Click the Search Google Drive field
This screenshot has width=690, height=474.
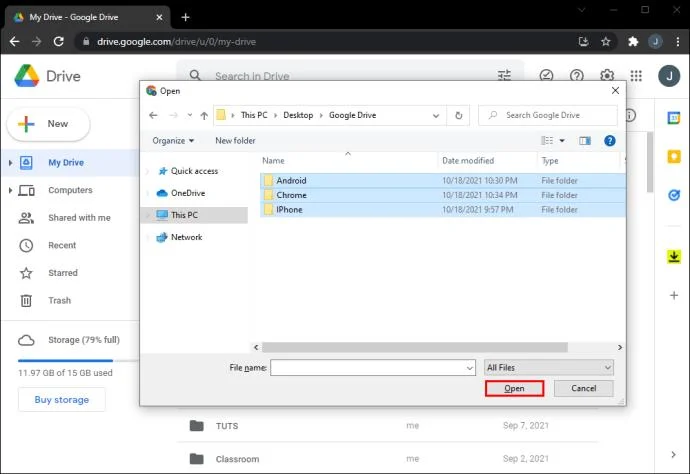tap(548, 115)
